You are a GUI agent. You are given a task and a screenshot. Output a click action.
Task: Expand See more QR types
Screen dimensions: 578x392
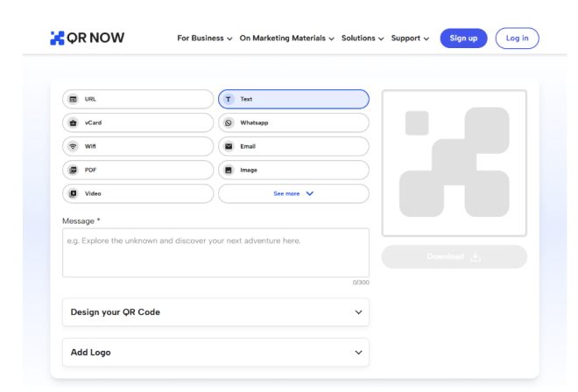[x=293, y=193]
